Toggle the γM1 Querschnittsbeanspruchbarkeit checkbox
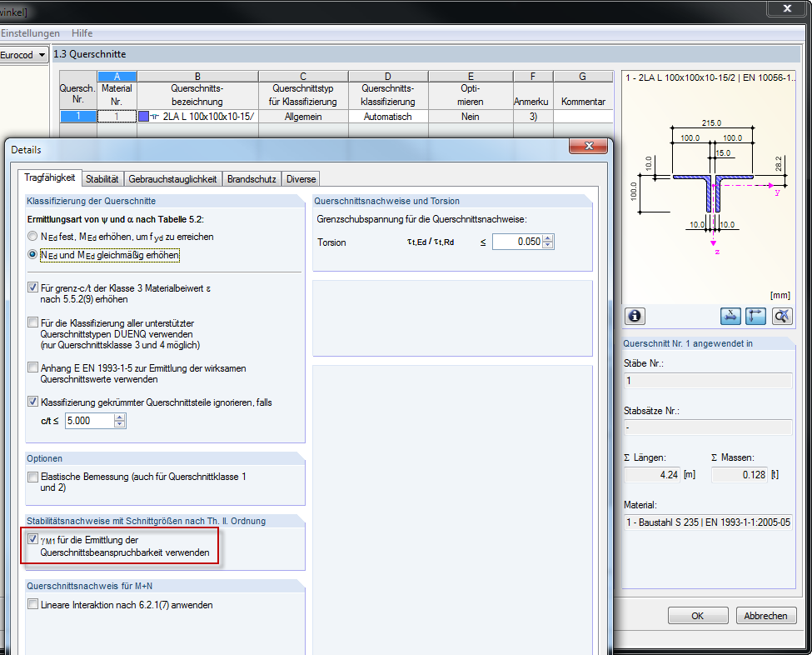 pyautogui.click(x=33, y=539)
